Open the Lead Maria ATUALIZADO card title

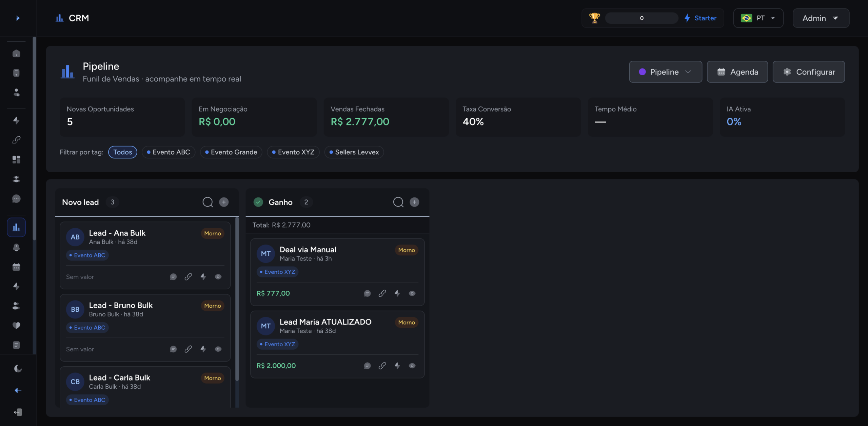coord(325,322)
